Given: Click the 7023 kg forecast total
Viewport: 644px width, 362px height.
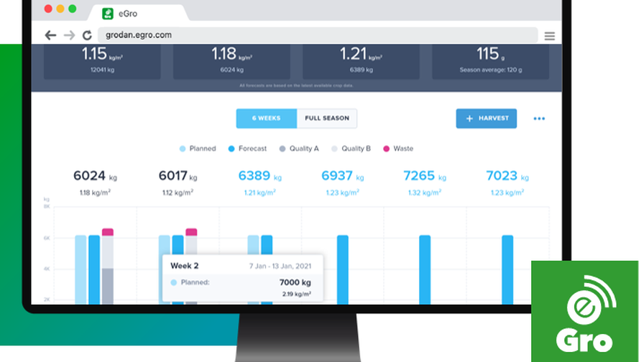Looking at the screenshot, I should tap(507, 176).
